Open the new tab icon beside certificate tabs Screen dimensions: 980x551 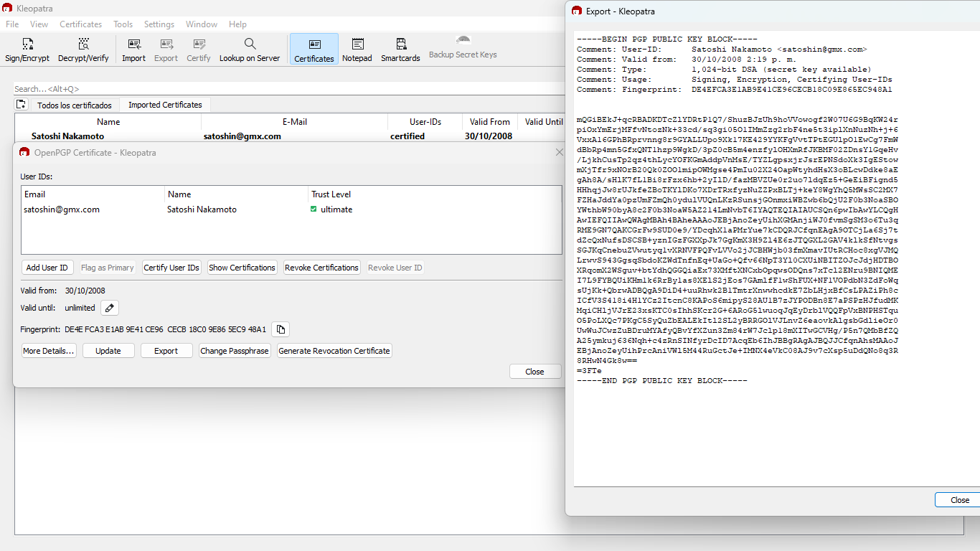point(22,105)
